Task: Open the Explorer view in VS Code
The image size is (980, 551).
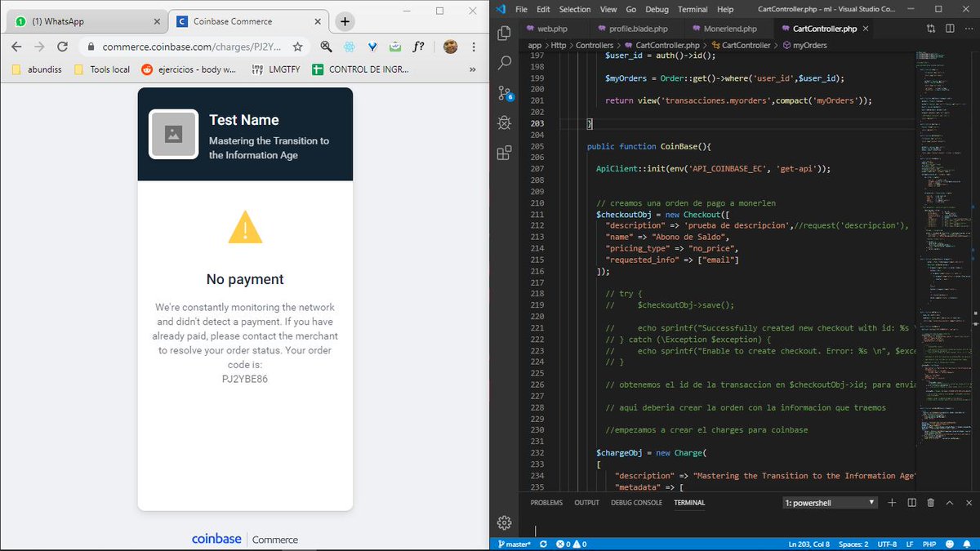Action: pos(504,33)
